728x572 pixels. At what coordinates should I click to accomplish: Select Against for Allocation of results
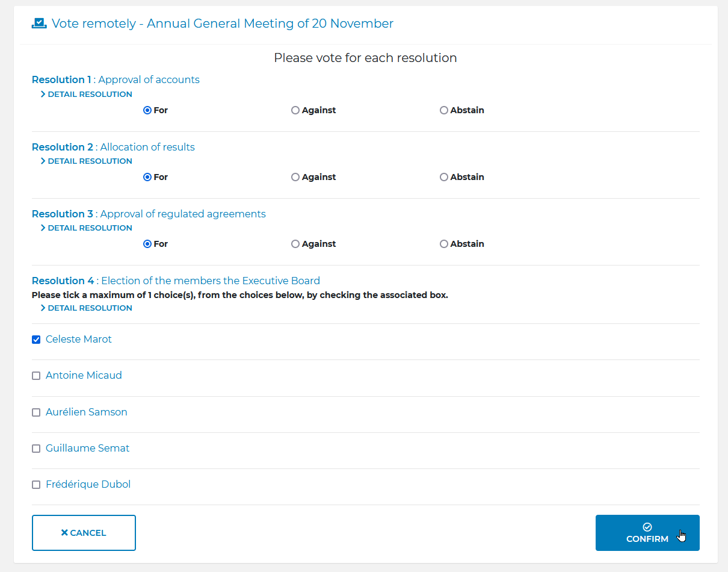tap(295, 177)
